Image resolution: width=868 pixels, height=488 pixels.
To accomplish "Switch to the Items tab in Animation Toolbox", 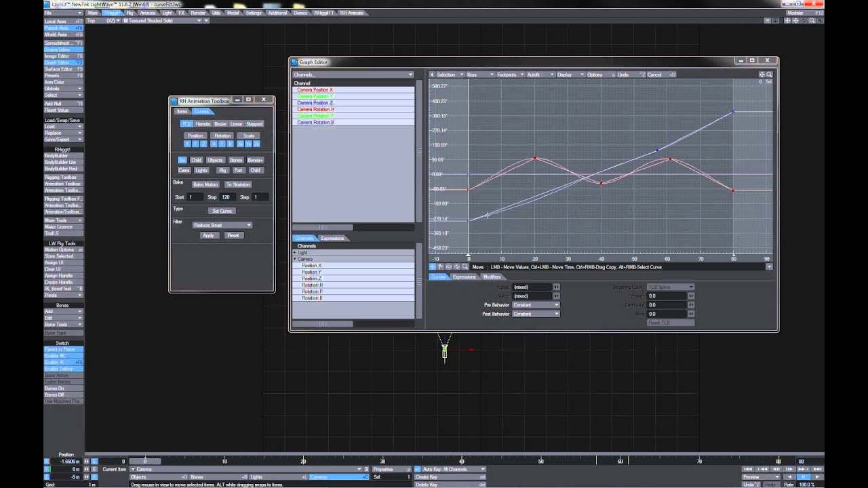I will tap(182, 112).
